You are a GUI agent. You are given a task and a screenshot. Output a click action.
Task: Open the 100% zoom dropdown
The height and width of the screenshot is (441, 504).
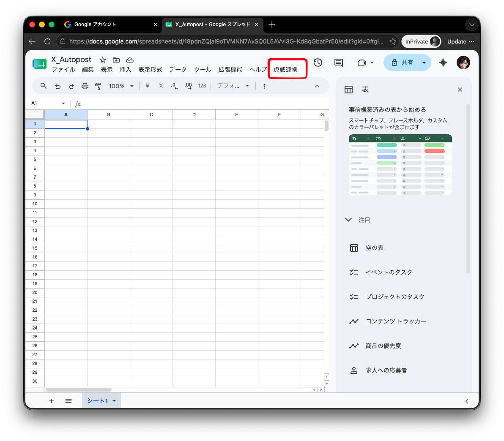(121, 86)
